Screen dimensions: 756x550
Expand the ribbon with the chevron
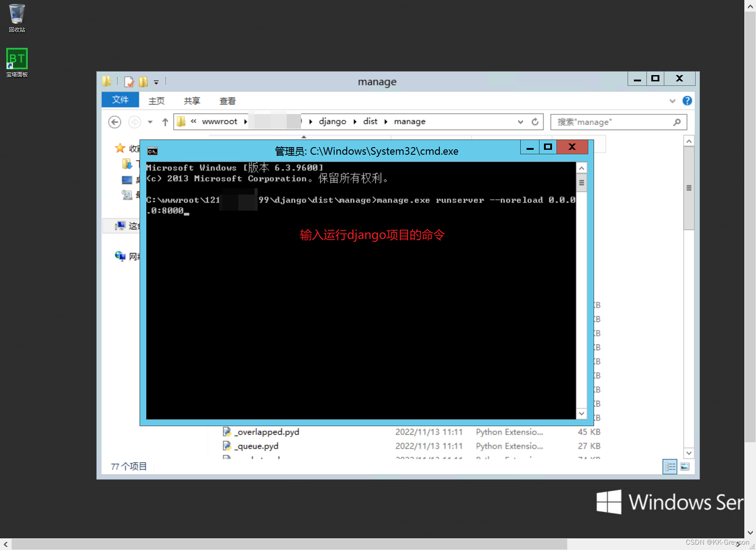[672, 101]
